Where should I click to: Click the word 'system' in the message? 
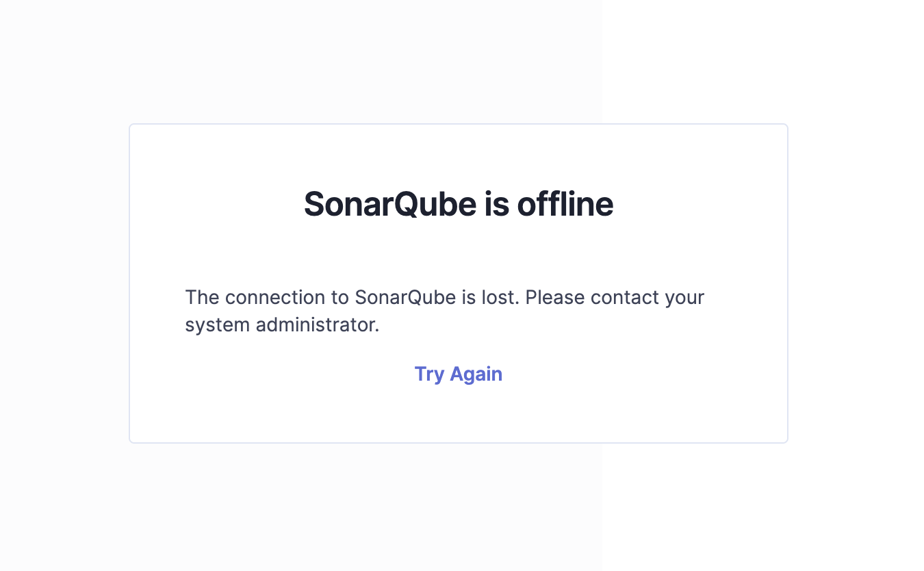[218, 325]
